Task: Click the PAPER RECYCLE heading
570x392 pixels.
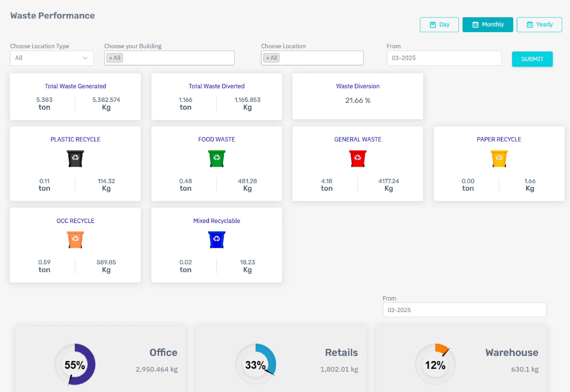Action: click(x=499, y=139)
